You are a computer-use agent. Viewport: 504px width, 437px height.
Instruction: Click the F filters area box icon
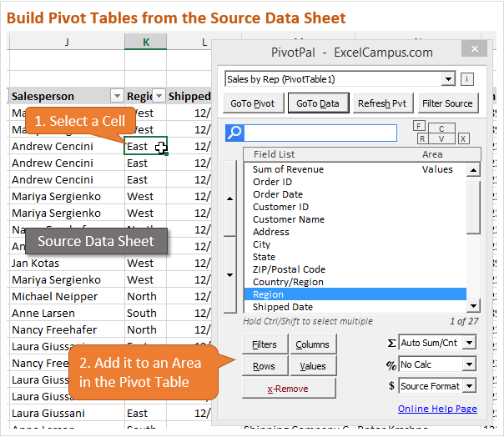419,125
